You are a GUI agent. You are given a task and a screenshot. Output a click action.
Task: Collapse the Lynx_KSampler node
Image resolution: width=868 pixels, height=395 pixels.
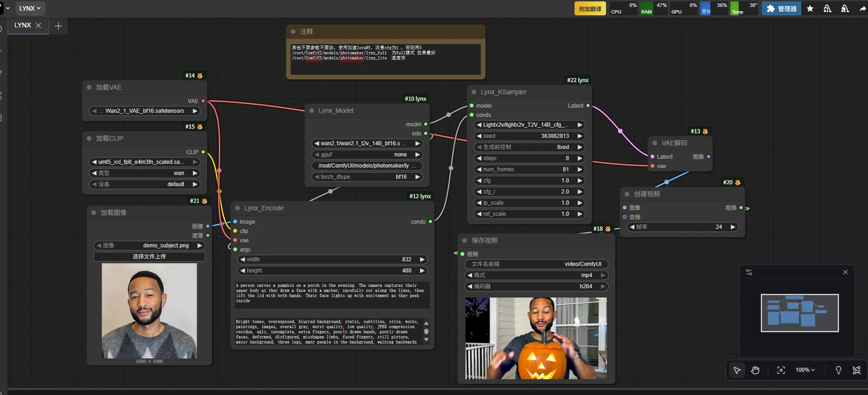tap(474, 92)
